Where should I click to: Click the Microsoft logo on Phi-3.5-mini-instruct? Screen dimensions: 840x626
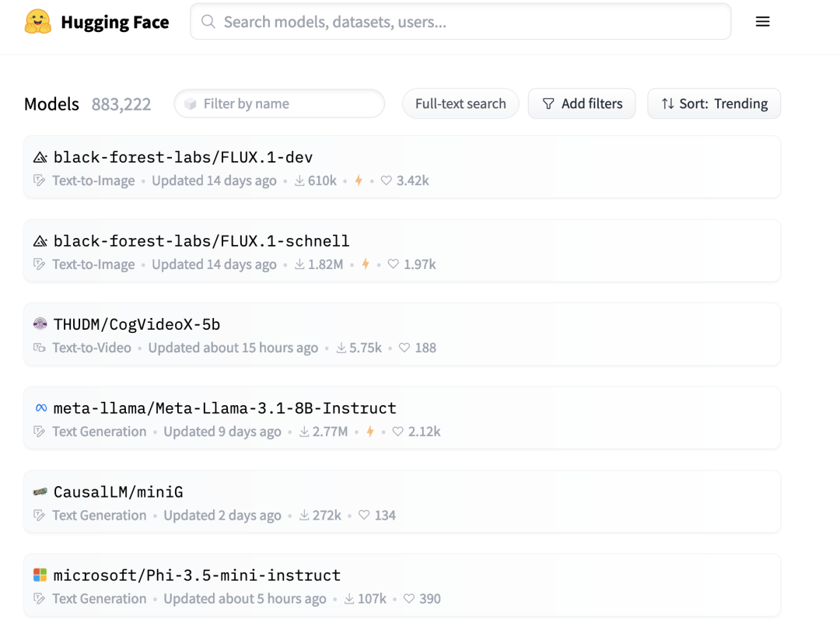(40, 575)
